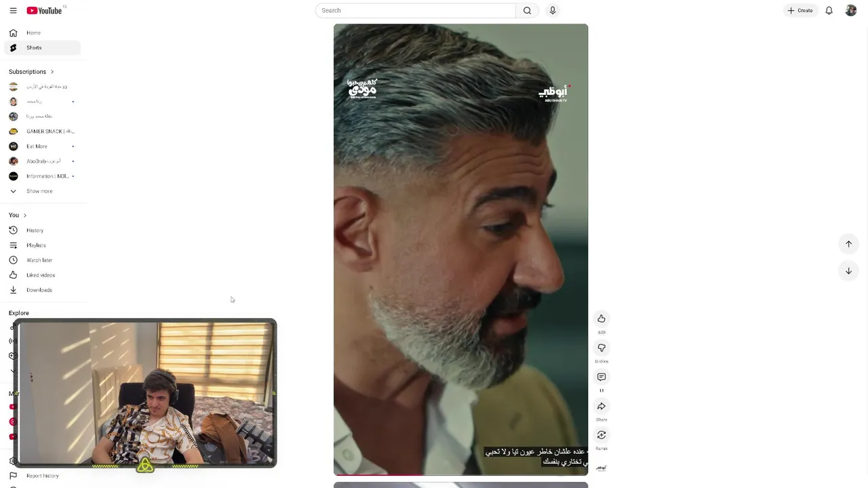
Task: Open the notifications bell
Action: click(829, 10)
